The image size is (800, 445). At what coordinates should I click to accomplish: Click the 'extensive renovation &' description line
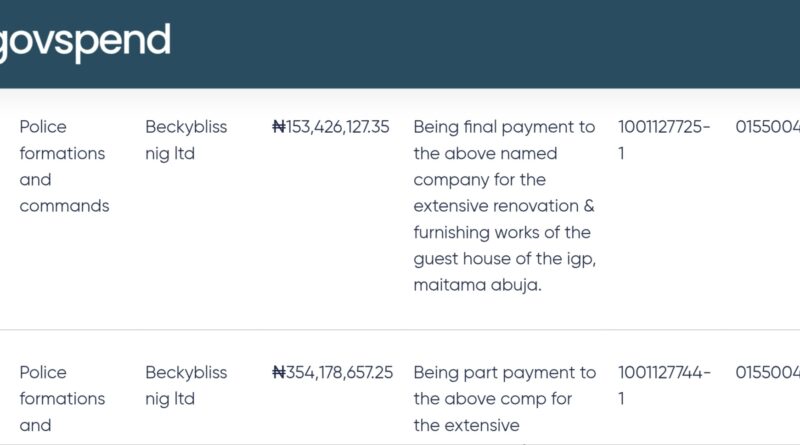coord(504,206)
